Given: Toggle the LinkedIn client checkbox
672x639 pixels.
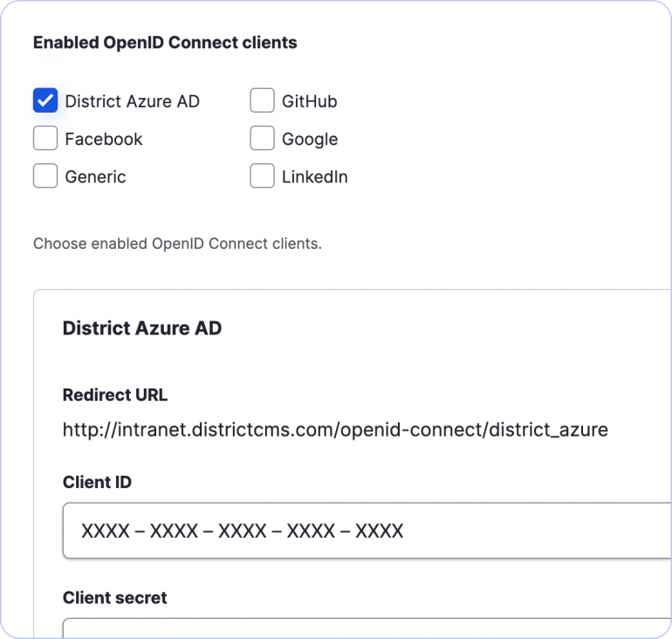Looking at the screenshot, I should [263, 176].
